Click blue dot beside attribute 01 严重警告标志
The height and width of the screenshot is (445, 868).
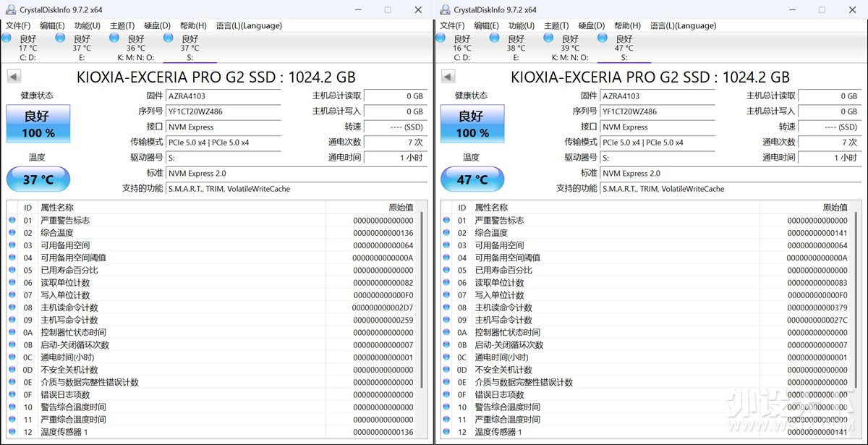coord(12,220)
